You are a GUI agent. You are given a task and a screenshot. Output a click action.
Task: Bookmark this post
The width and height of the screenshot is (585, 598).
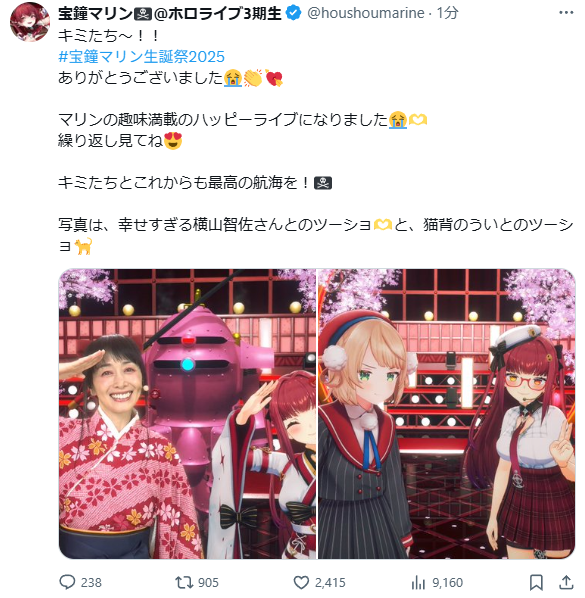click(536, 582)
